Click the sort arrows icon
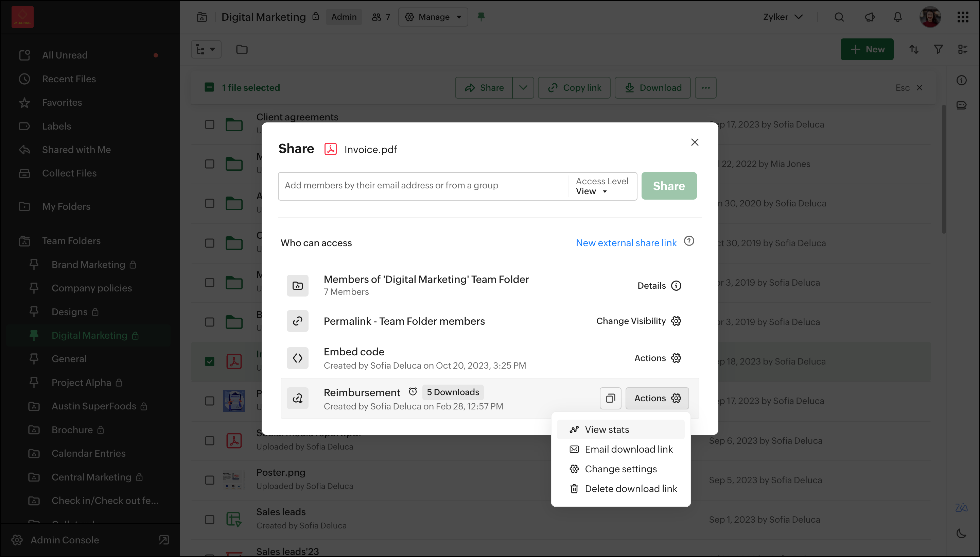 [x=913, y=49]
